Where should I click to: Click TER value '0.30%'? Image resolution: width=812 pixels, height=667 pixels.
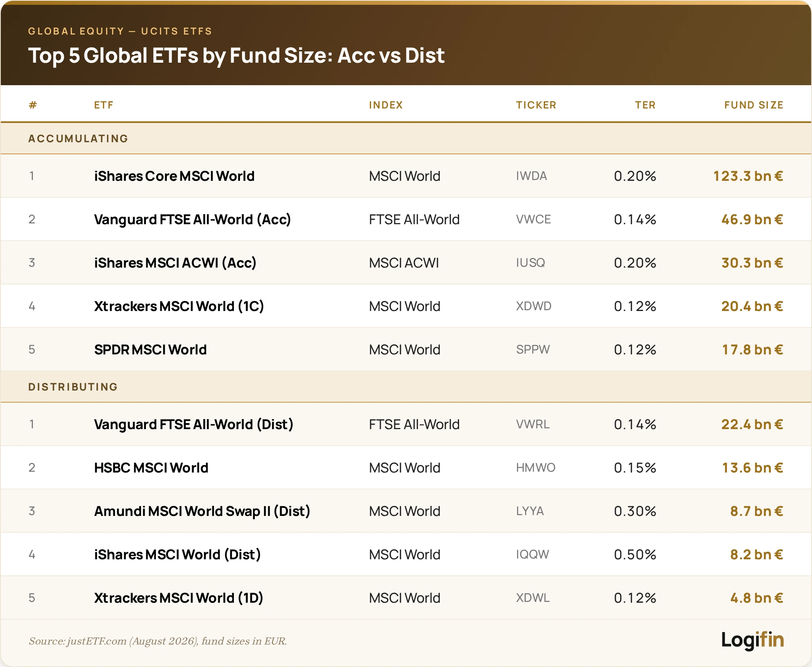[x=635, y=511]
